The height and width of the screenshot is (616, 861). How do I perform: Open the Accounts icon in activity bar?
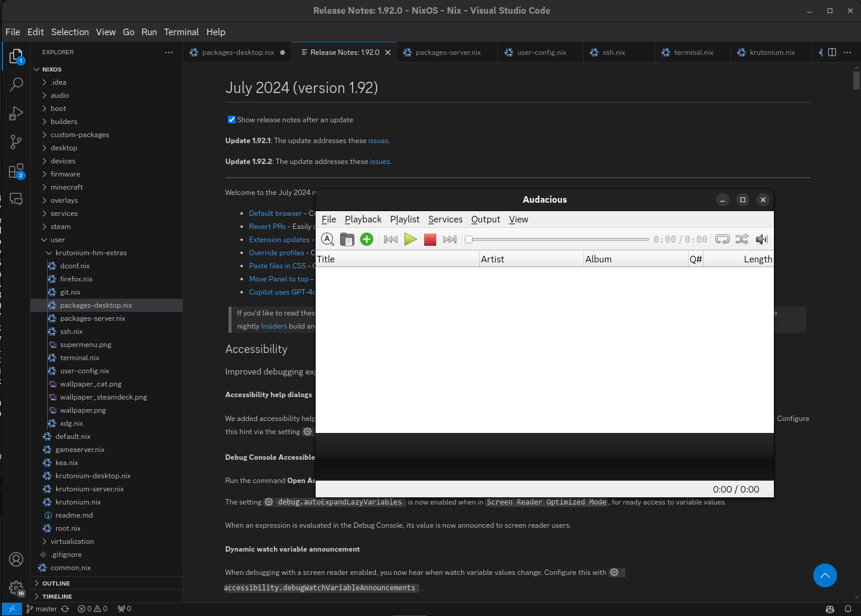(16, 559)
